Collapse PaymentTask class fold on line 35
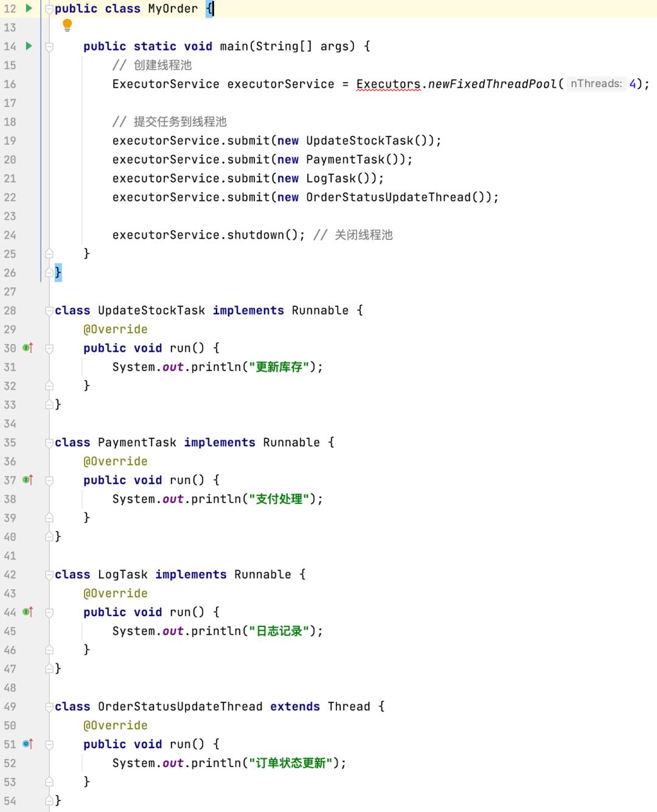The width and height of the screenshot is (657, 812). pyautogui.click(x=49, y=443)
